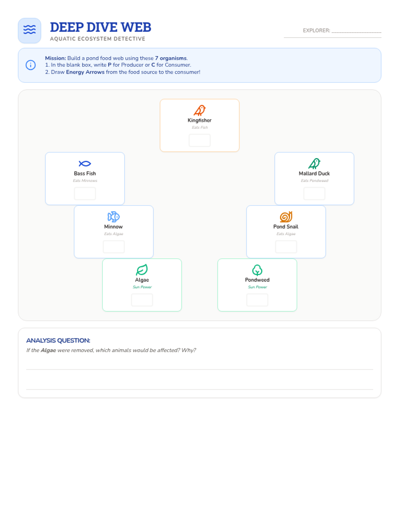Click the orange Kingfisher bird icon
Screen dimensions: 399x532
[x=199, y=110]
